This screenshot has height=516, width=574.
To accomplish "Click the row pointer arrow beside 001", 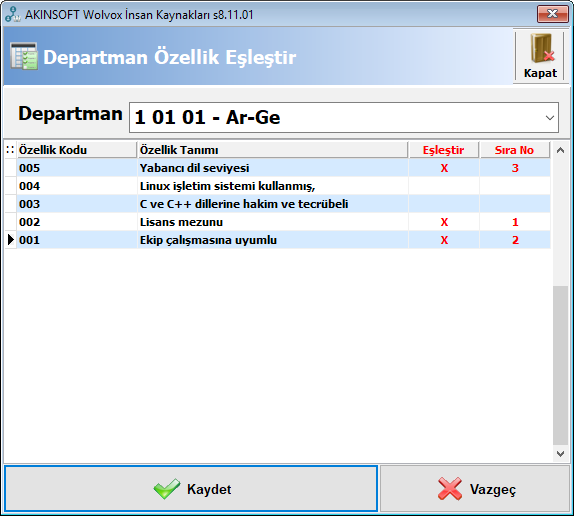I will [x=11, y=240].
